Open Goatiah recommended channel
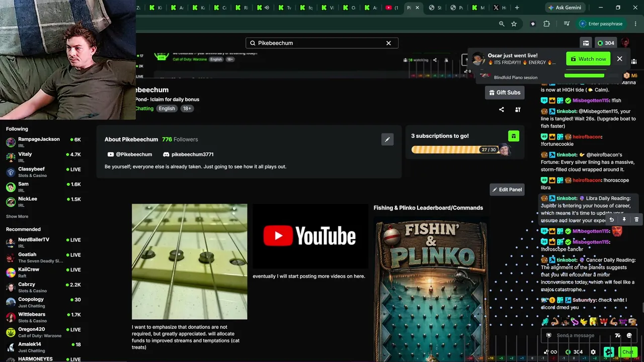The height and width of the screenshot is (362, 644). [43, 257]
